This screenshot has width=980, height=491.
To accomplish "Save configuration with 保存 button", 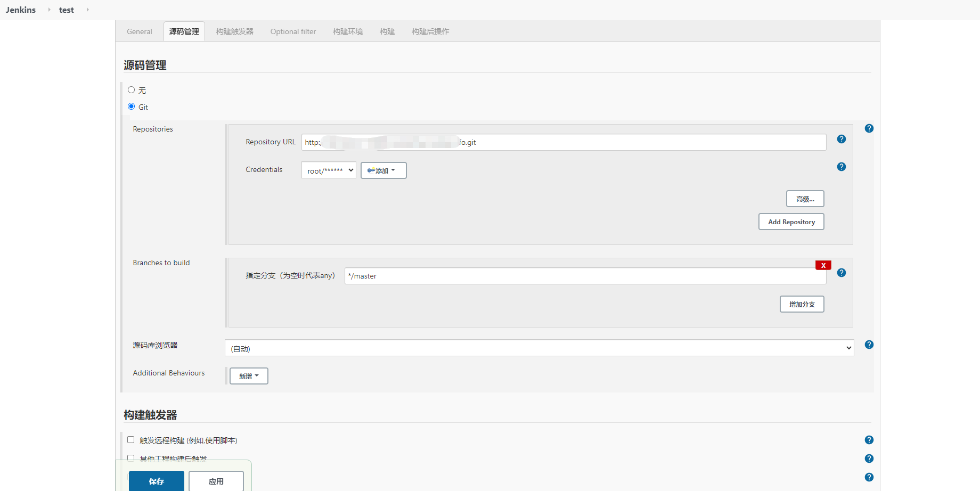I will point(157,481).
